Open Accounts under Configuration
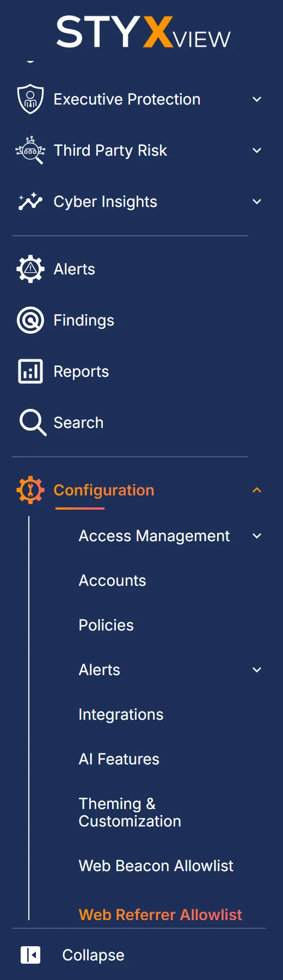 (112, 580)
